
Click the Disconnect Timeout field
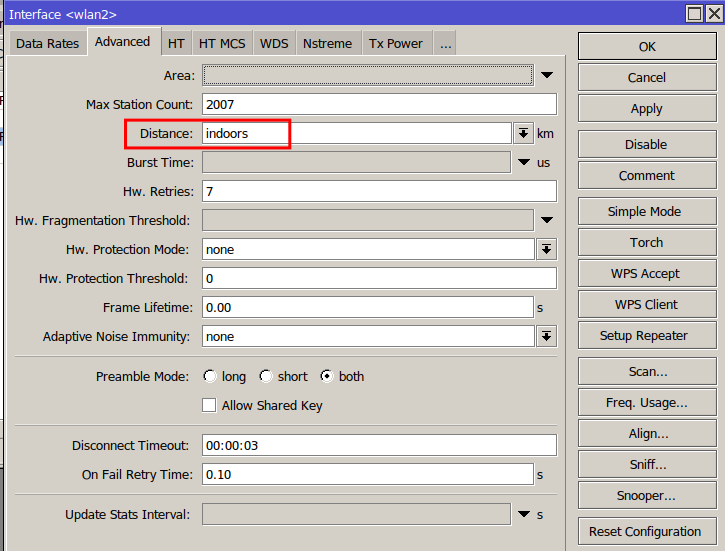(x=378, y=445)
